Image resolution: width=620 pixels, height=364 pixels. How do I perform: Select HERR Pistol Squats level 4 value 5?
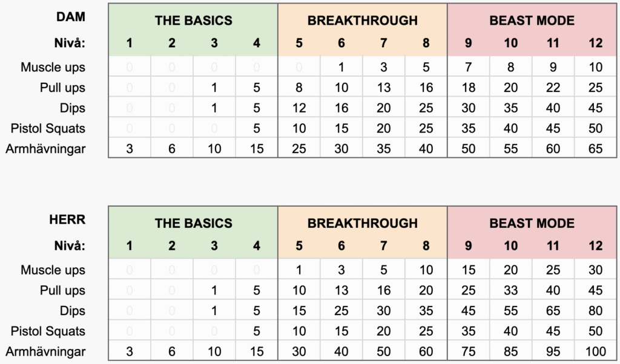pos(257,331)
